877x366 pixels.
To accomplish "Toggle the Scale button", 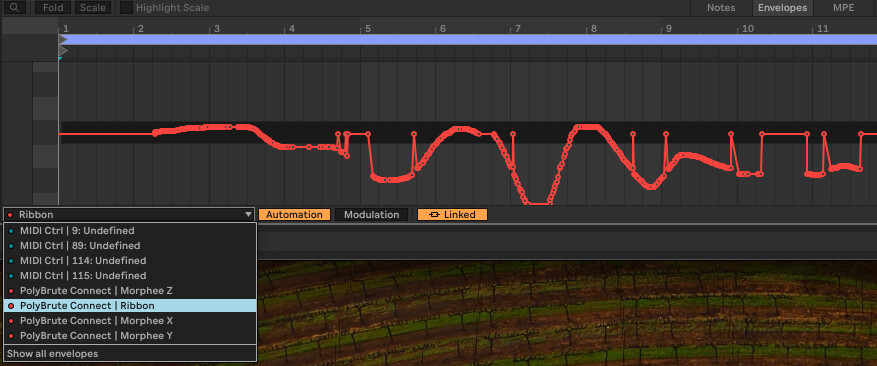I will click(x=93, y=8).
